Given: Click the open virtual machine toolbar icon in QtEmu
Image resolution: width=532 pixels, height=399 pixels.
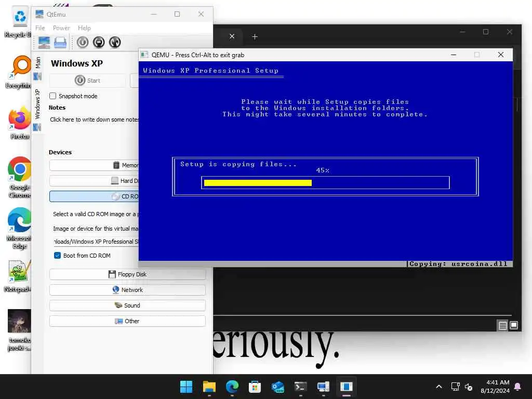Looking at the screenshot, I should 60,43.
